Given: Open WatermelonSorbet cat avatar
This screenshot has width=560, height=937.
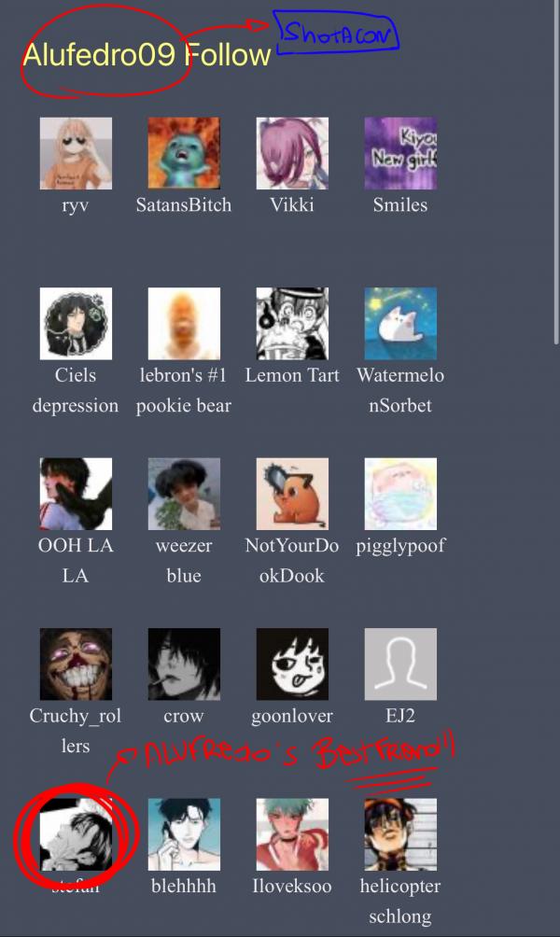Looking at the screenshot, I should [x=400, y=324].
